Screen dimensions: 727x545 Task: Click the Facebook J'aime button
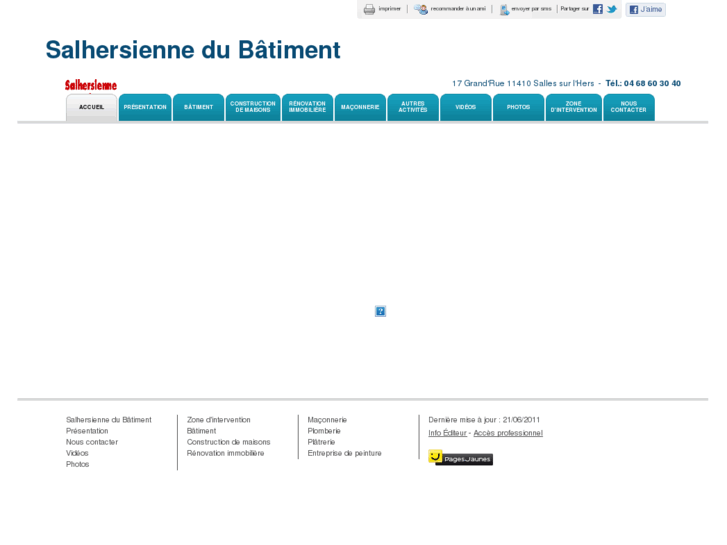(645, 9)
